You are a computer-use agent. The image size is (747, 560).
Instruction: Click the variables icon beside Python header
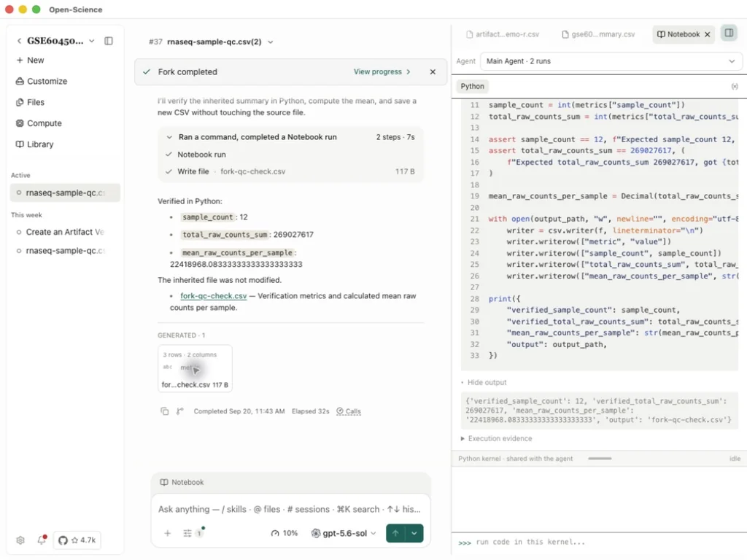(x=735, y=86)
